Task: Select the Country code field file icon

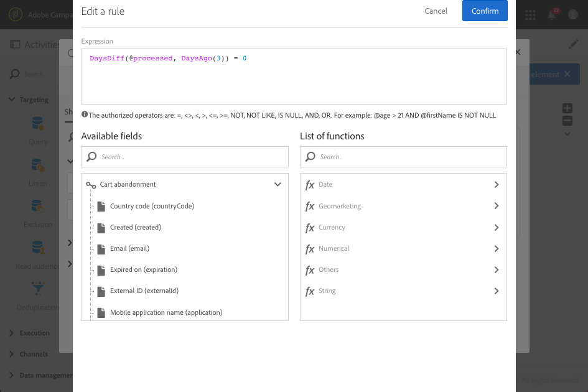Action: [101, 206]
